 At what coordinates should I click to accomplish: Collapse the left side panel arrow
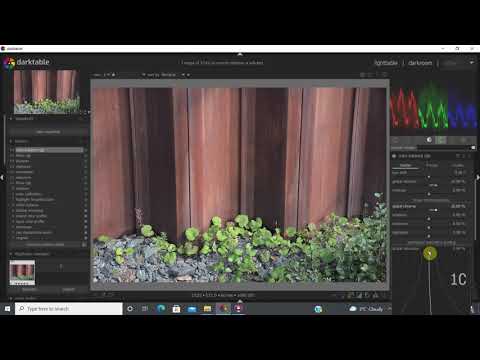(x=2, y=178)
